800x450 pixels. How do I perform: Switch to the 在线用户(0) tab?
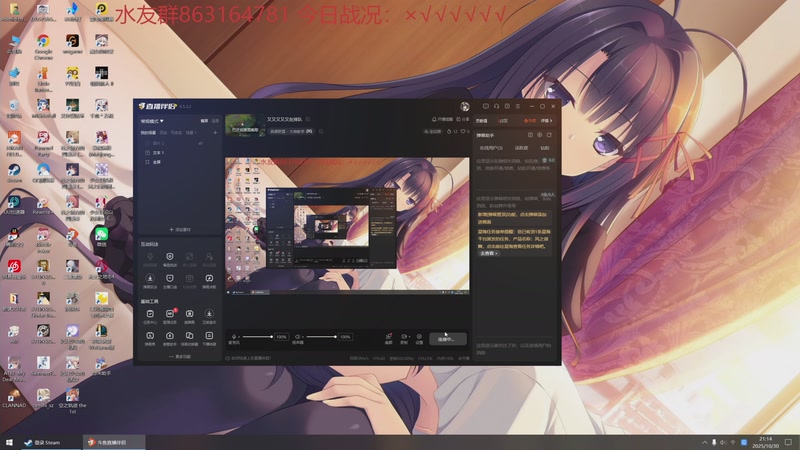[x=491, y=148]
